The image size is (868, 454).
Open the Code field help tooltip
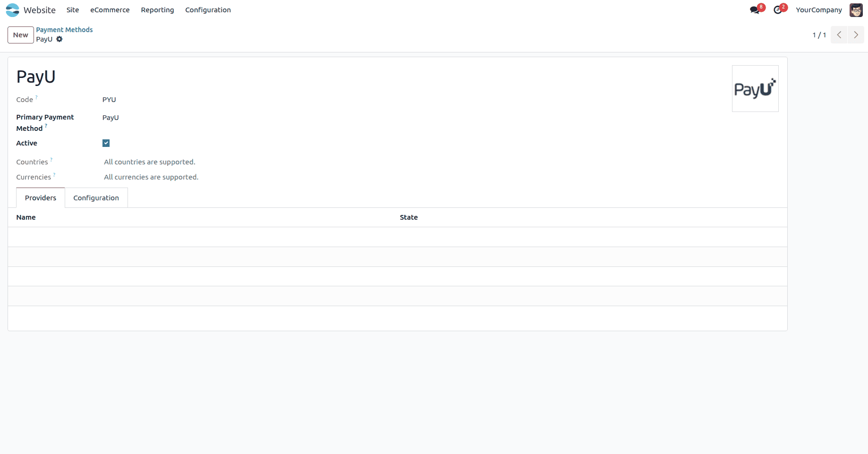click(x=36, y=96)
